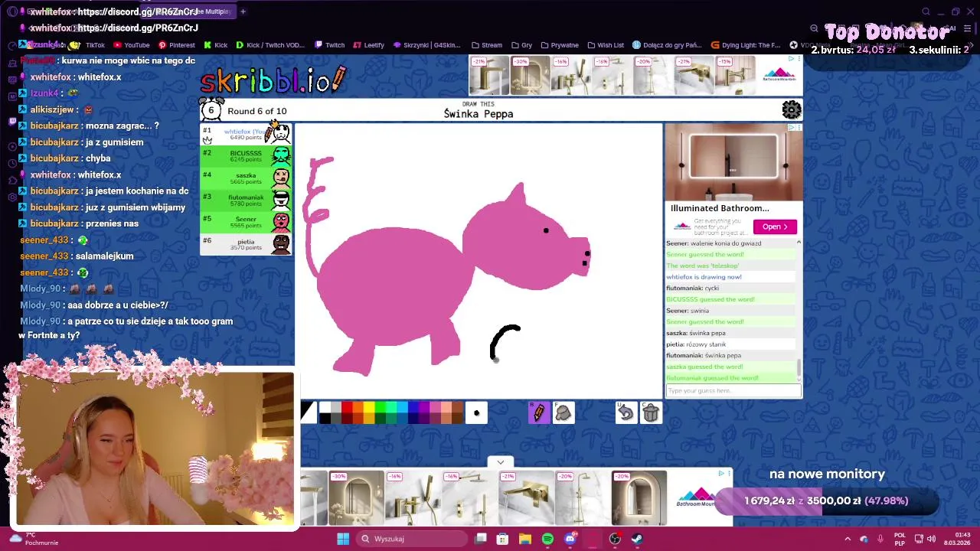Screen dimensions: 980x551
Task: Undo the last drawing stroke
Action: click(626, 413)
